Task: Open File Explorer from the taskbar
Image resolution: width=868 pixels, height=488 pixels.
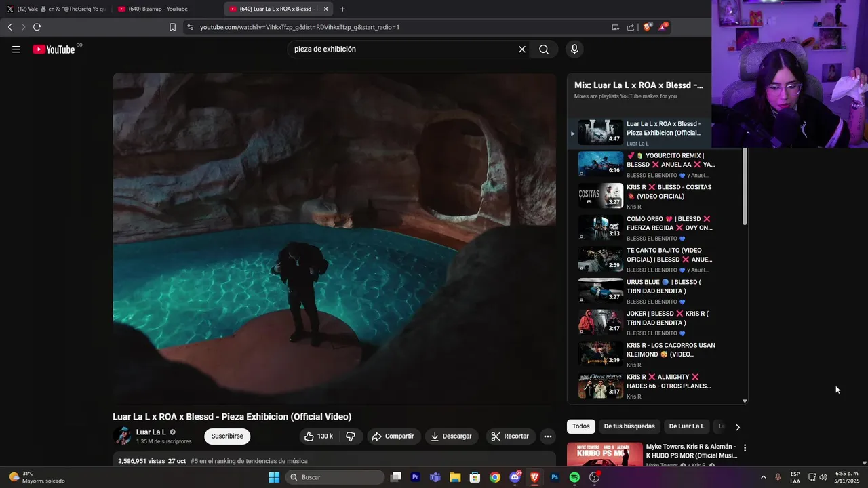Action: (455, 477)
